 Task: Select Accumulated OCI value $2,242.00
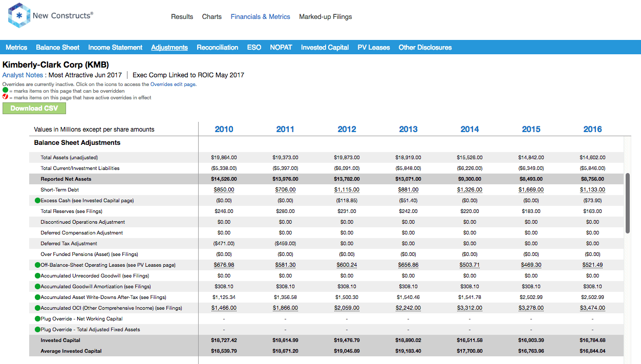pos(408,308)
